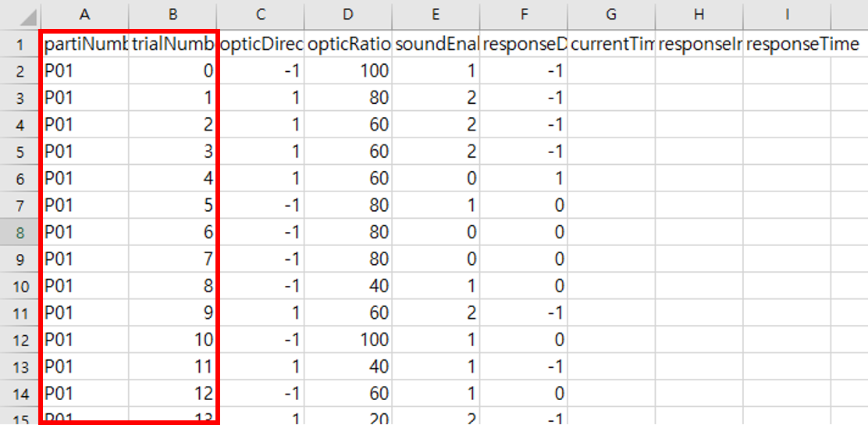
Task: Select row 12 header
Action: coord(20,340)
